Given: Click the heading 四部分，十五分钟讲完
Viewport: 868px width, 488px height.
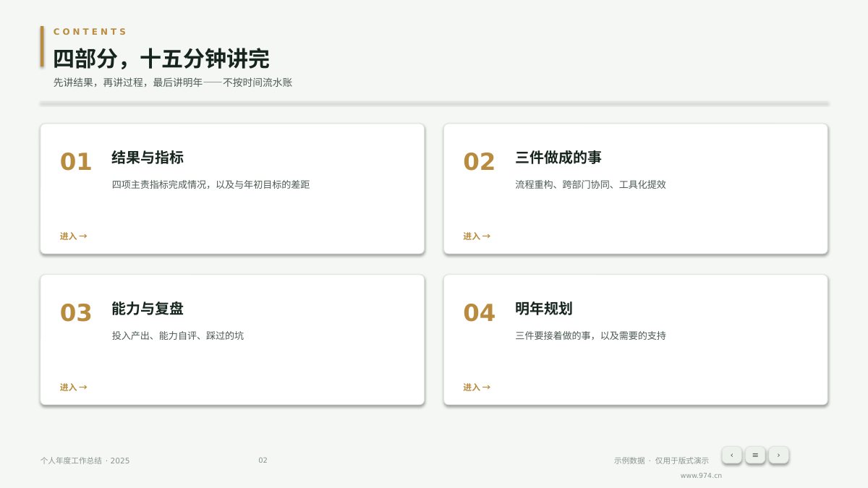Looking at the screenshot, I should point(161,59).
